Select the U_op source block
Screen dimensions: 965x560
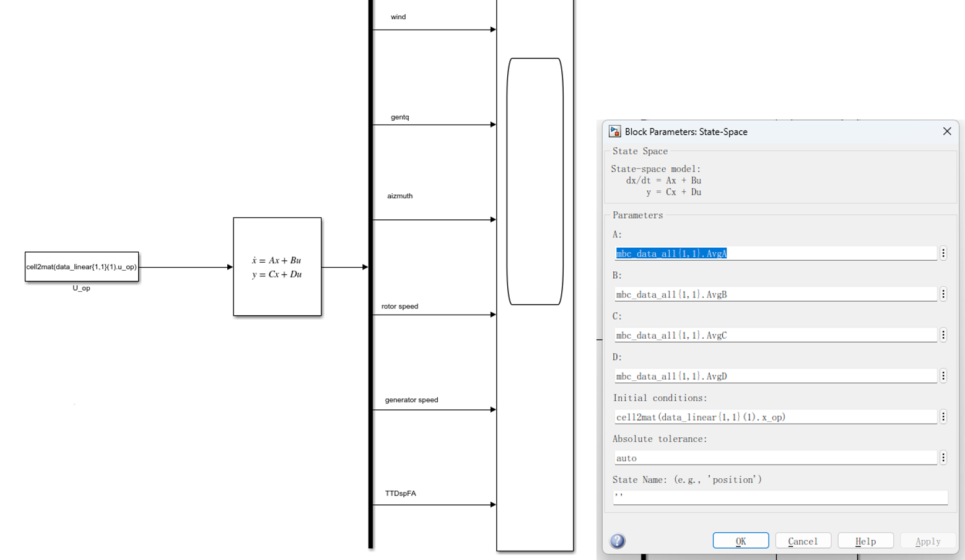81,266
